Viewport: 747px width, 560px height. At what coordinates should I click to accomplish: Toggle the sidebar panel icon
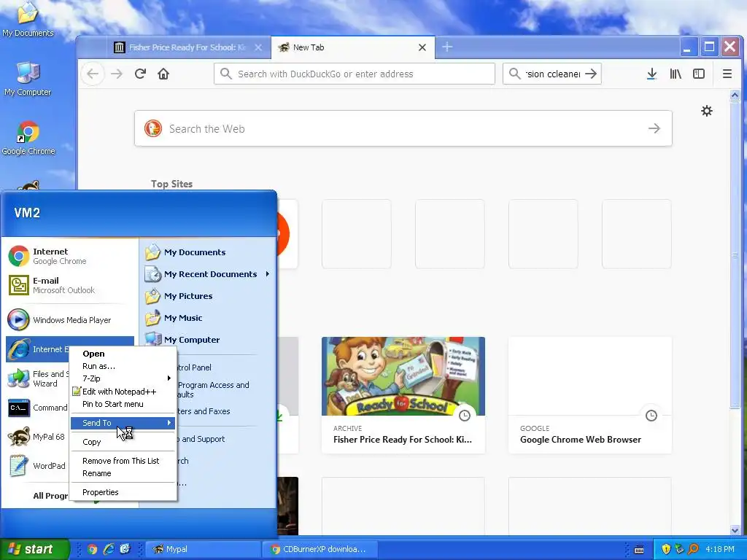pos(699,74)
